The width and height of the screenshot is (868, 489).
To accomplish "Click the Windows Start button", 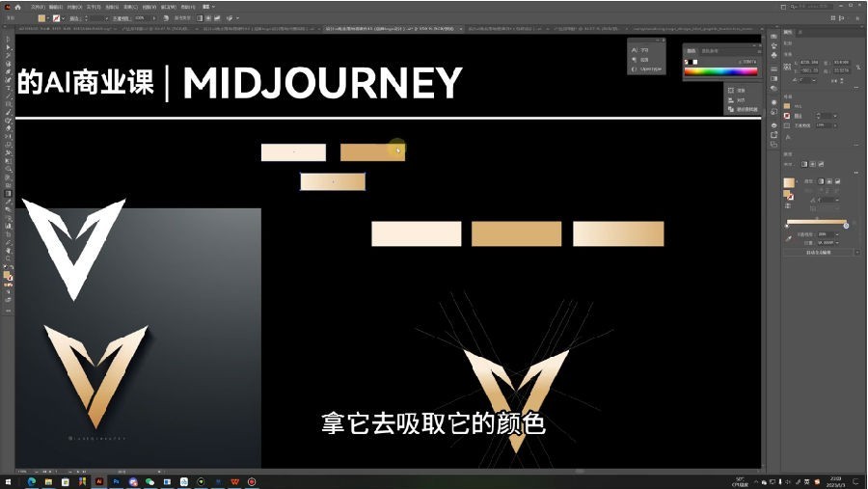I will pyautogui.click(x=8, y=482).
